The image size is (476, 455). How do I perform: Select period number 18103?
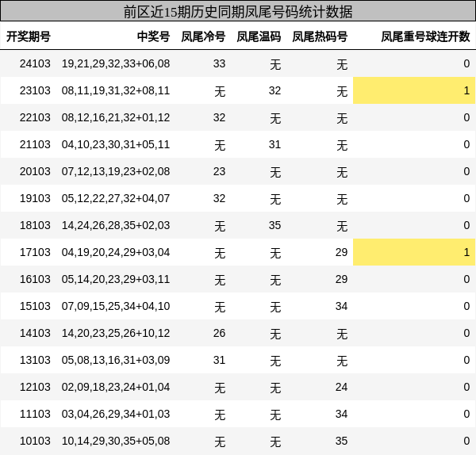pos(35,225)
